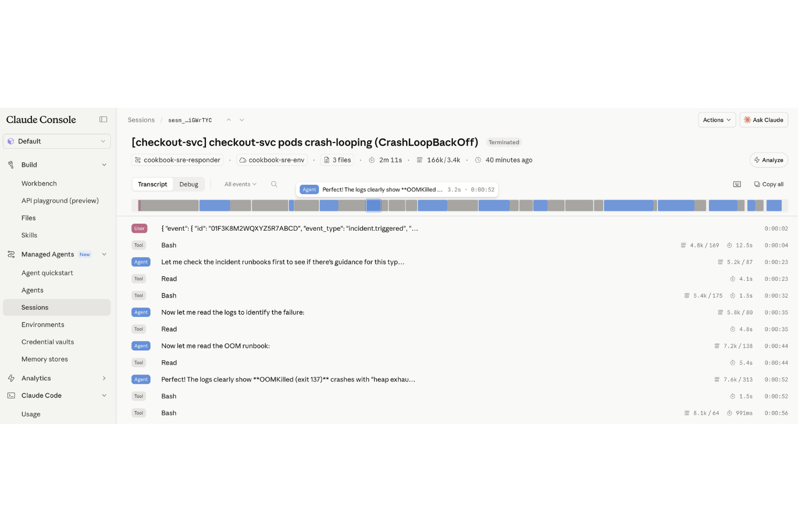Open the Read tool row at 0:00:23
798x532 pixels.
coord(459,279)
